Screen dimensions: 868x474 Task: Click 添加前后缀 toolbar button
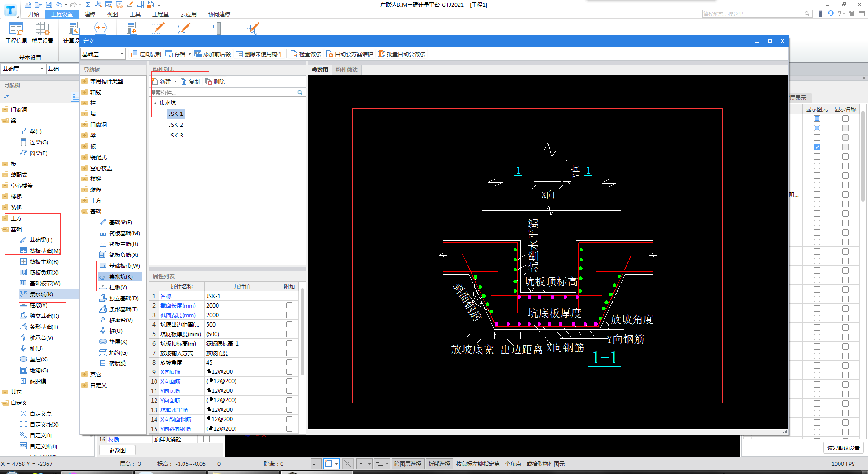[x=212, y=54]
